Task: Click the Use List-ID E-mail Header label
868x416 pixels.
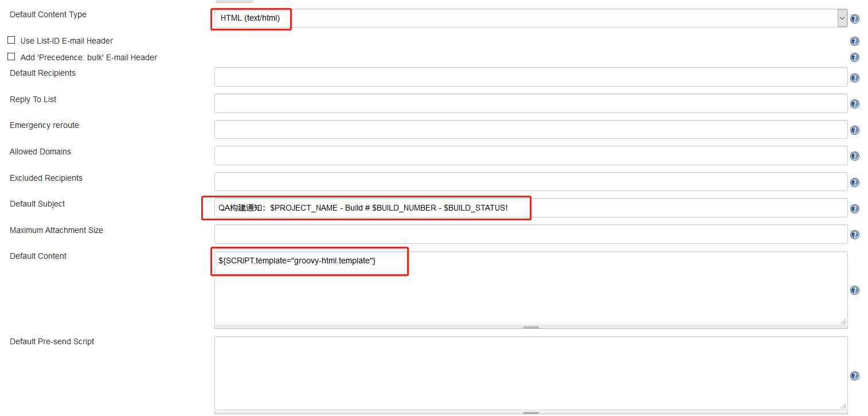Action: click(67, 41)
